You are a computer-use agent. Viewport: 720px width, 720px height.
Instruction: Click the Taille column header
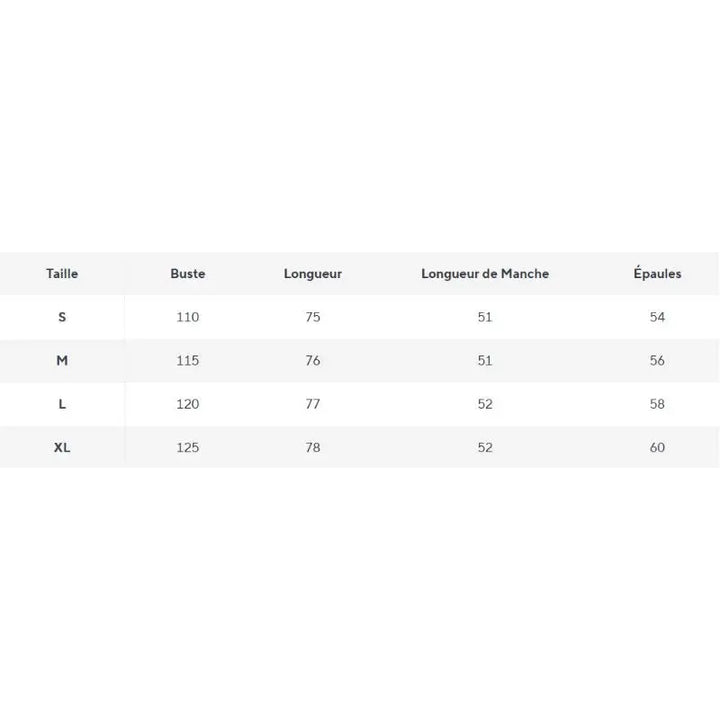(x=62, y=274)
